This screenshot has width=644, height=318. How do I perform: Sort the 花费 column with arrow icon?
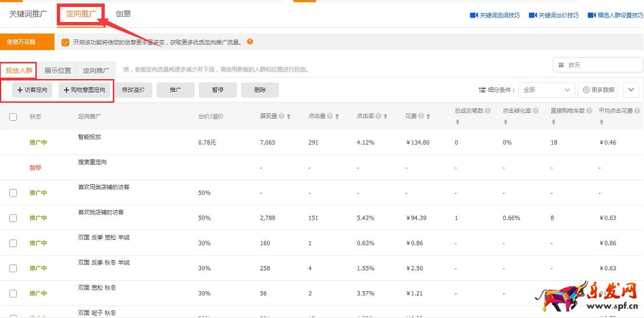428,116
